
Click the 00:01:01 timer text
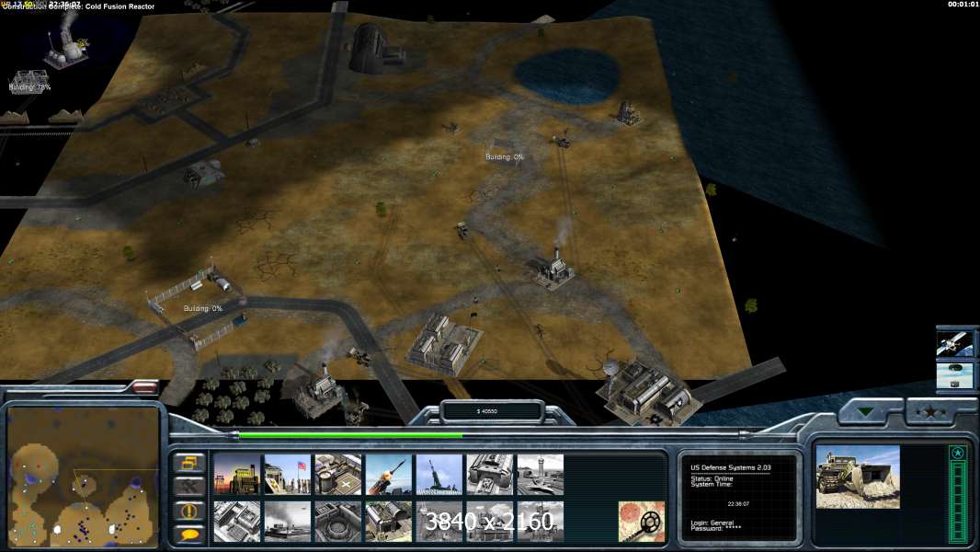(963, 5)
